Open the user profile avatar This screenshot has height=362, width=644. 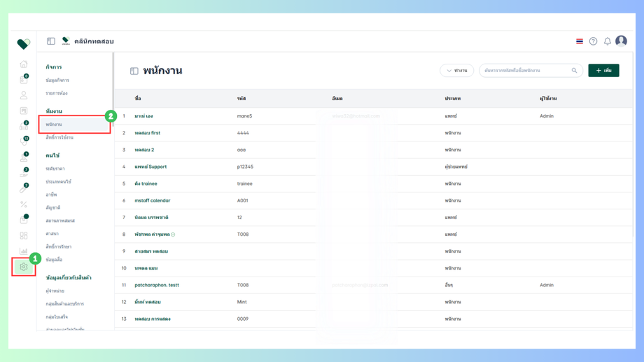pos(621,41)
